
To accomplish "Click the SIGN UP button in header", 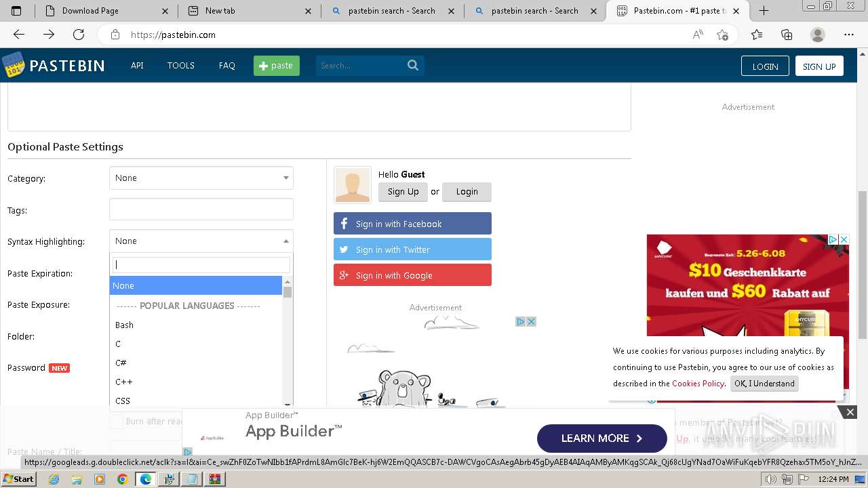I will (819, 66).
